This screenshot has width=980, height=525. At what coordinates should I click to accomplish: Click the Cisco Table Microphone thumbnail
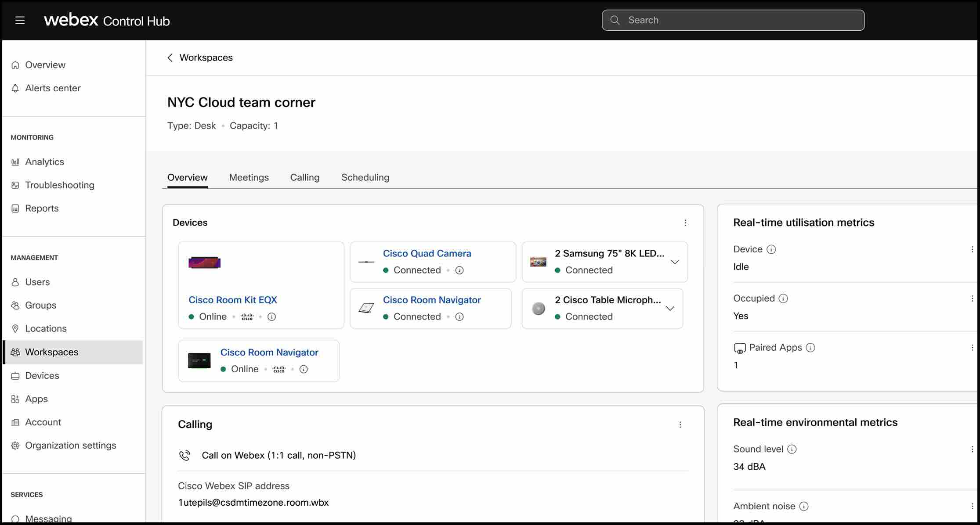(x=538, y=309)
